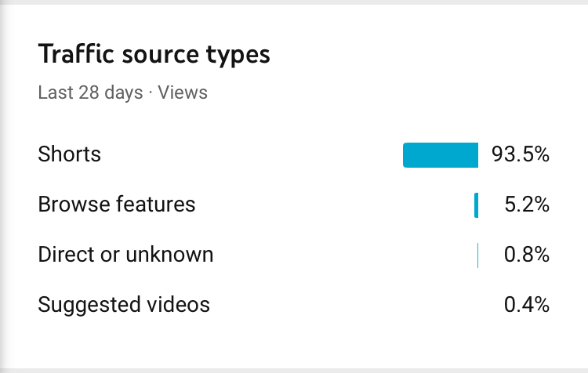Click the Shorts blue bar
The width and height of the screenshot is (588, 373).
[x=441, y=155]
